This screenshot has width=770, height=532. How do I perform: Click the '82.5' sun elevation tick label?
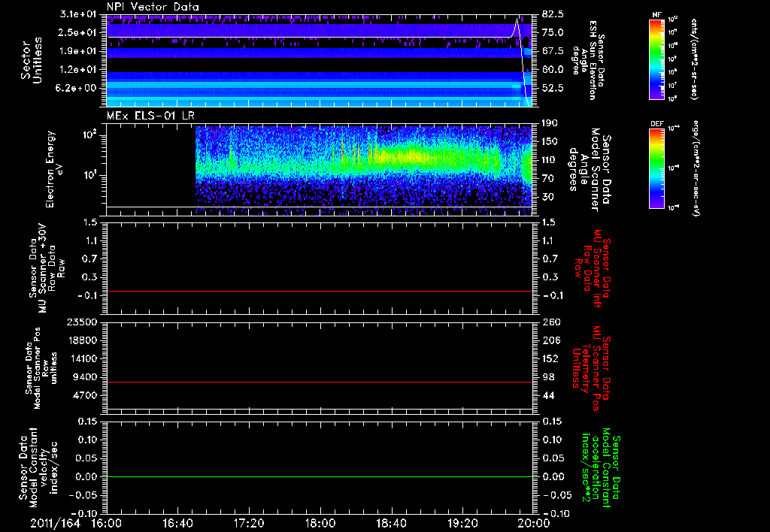(553, 14)
